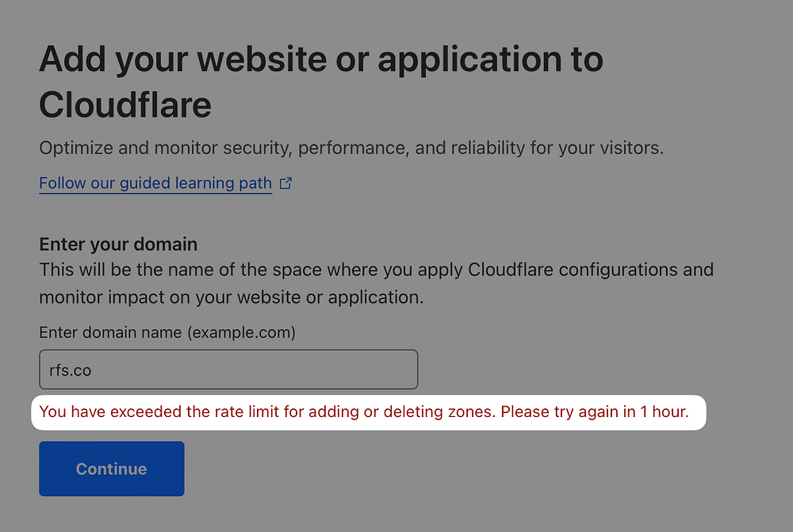Click the "Enter domain name" field label
The width and height of the screenshot is (793, 532).
pos(110,333)
